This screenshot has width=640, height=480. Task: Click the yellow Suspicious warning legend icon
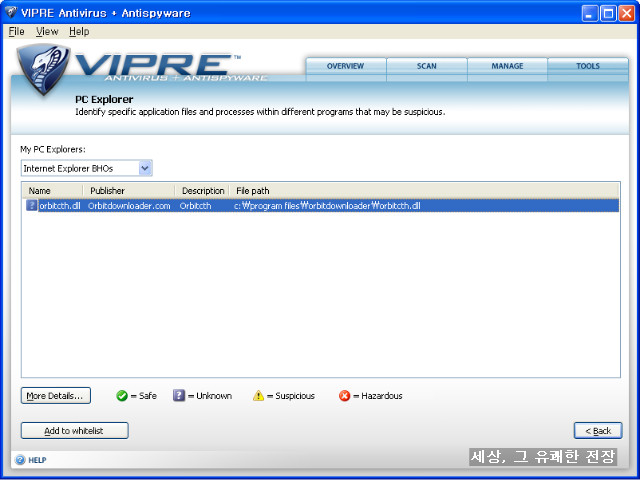tap(258, 396)
